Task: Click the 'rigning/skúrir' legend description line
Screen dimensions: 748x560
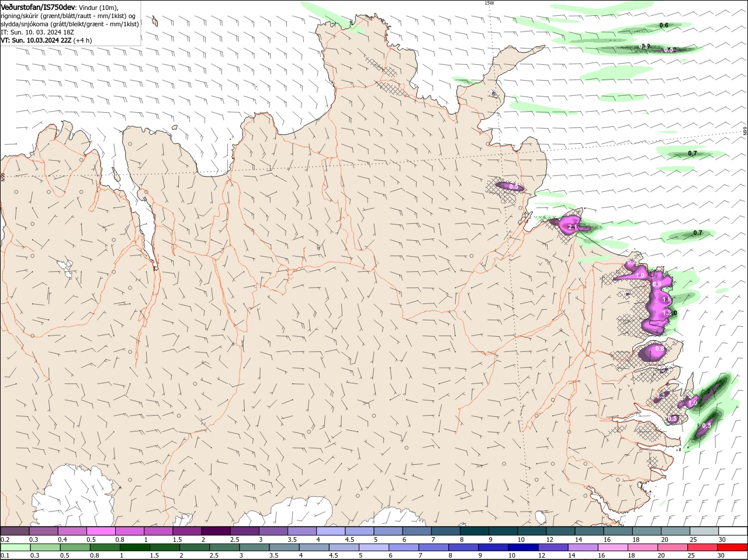Action: click(x=67, y=16)
